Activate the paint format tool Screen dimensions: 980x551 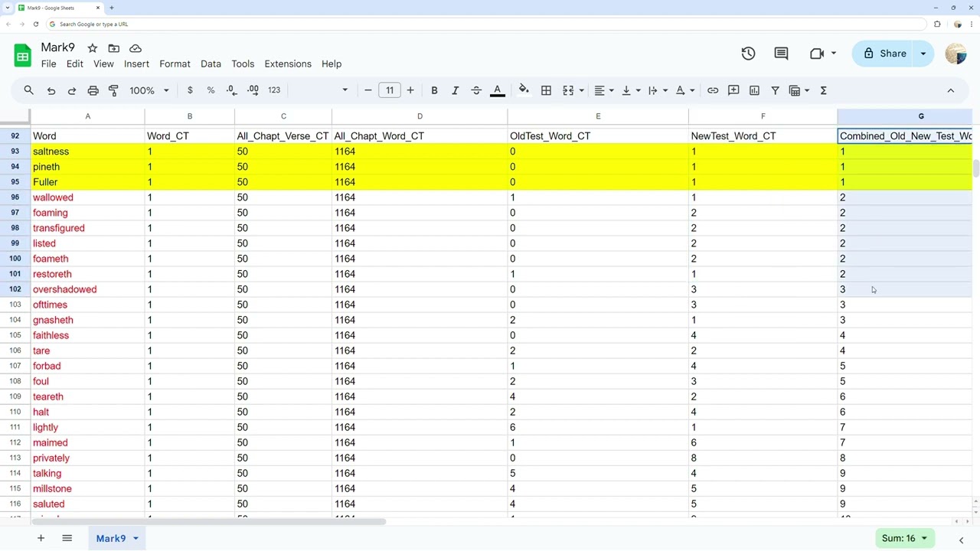tap(113, 90)
